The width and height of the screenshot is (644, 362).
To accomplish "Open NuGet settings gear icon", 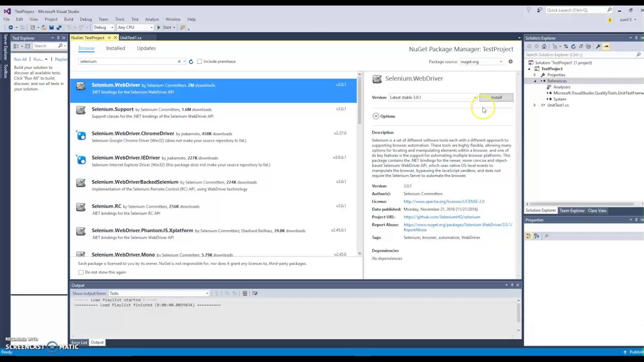I will [x=510, y=61].
